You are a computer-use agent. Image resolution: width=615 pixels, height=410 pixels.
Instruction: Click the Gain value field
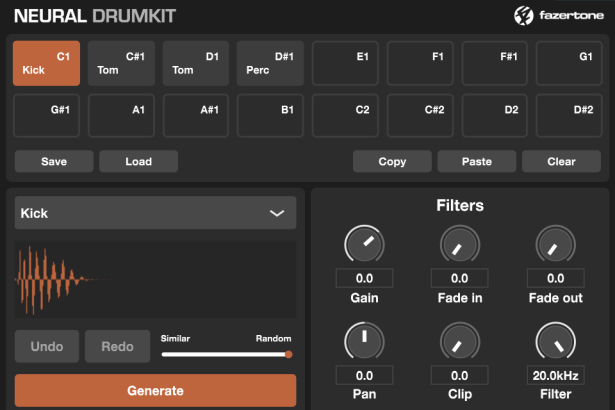364,279
